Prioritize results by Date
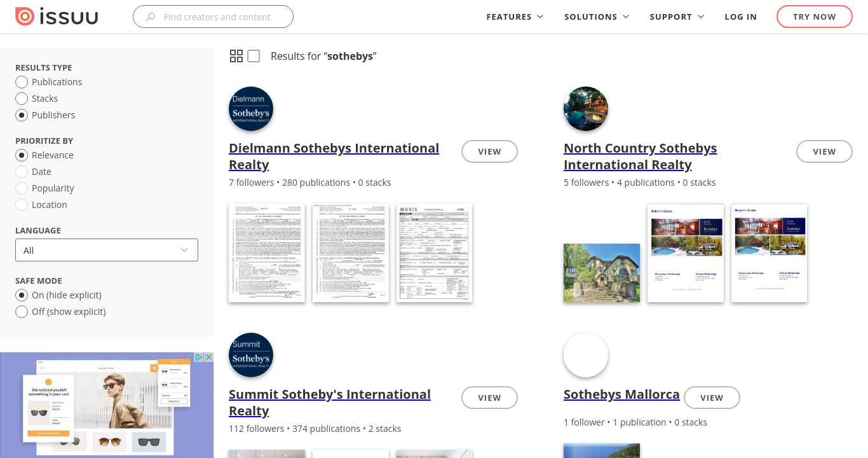868x458 pixels. click(x=22, y=172)
